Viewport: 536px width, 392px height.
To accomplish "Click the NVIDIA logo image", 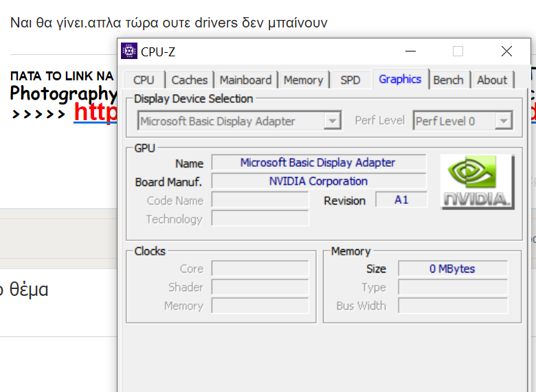I will [478, 182].
